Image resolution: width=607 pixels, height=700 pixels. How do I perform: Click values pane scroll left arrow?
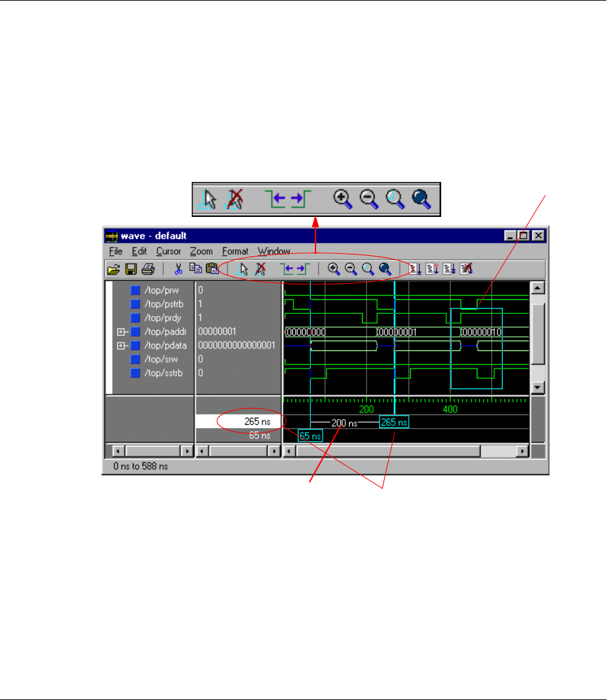pos(202,451)
